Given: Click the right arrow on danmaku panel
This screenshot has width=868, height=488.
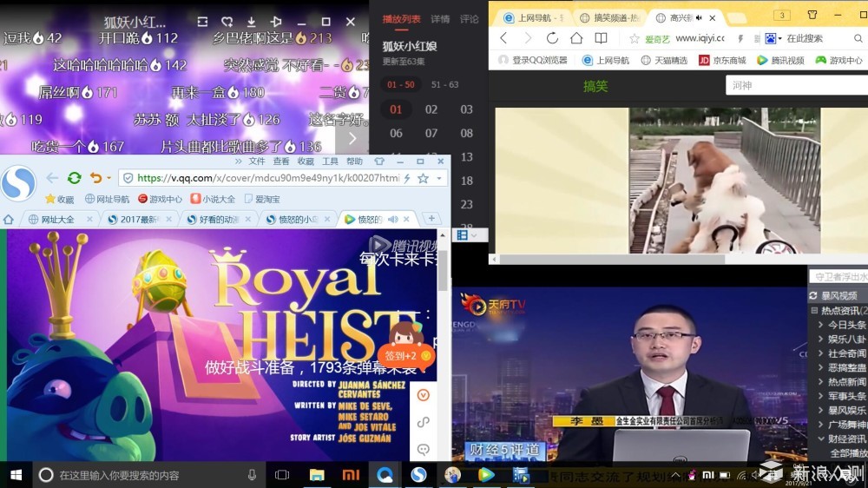Looking at the screenshot, I should (x=352, y=138).
